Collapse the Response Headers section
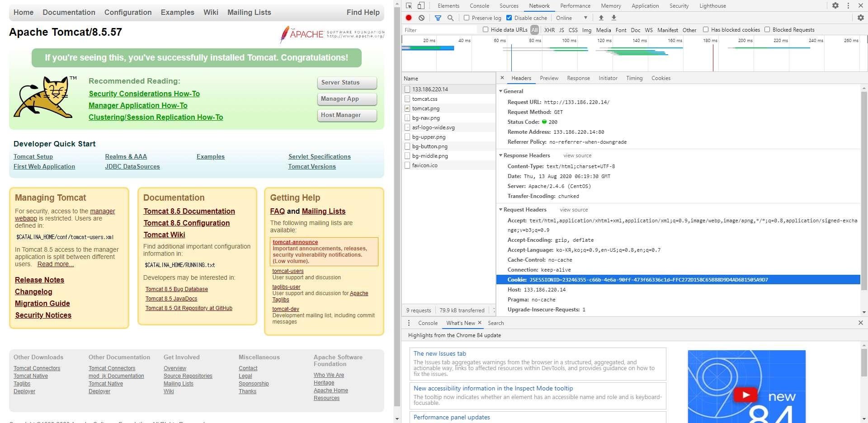Viewport: 868px width, 423px height. 501,155
